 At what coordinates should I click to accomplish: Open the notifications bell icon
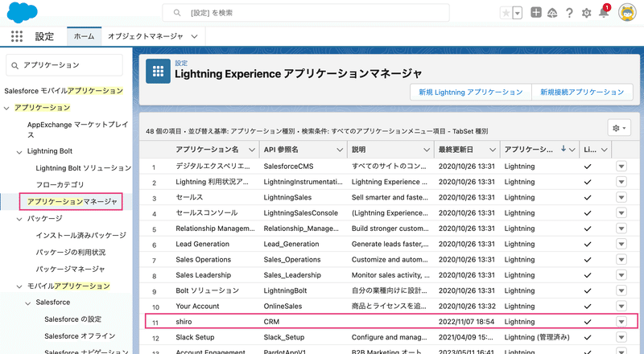604,12
